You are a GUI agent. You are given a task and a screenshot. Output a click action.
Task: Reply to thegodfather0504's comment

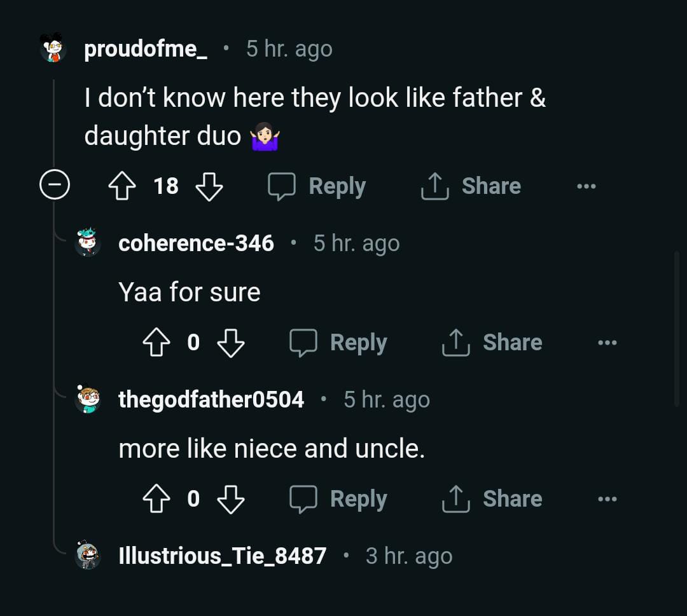tap(338, 499)
